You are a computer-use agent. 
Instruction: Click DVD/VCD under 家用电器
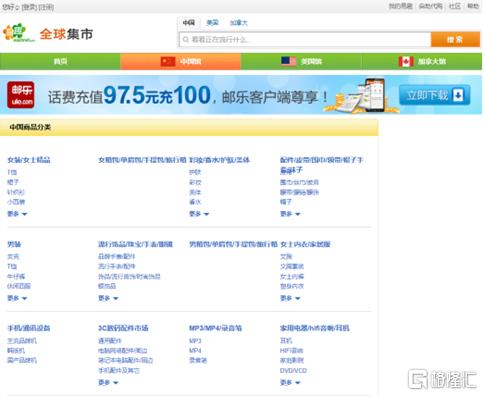point(293,370)
